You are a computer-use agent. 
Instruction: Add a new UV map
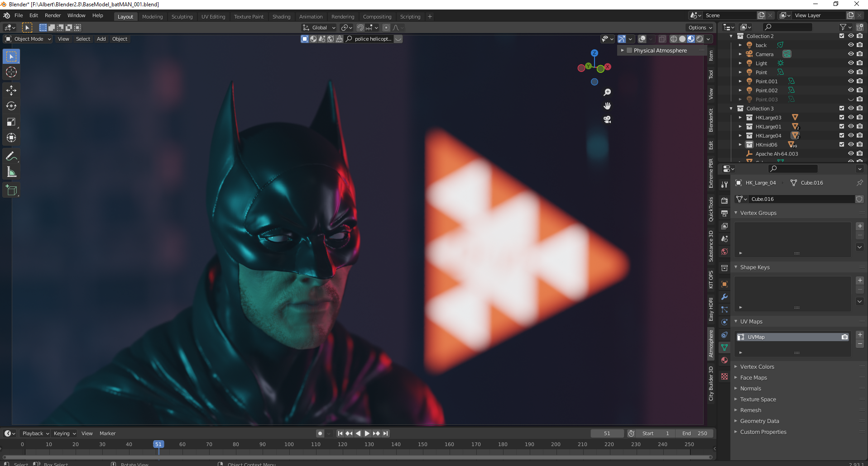click(860, 335)
